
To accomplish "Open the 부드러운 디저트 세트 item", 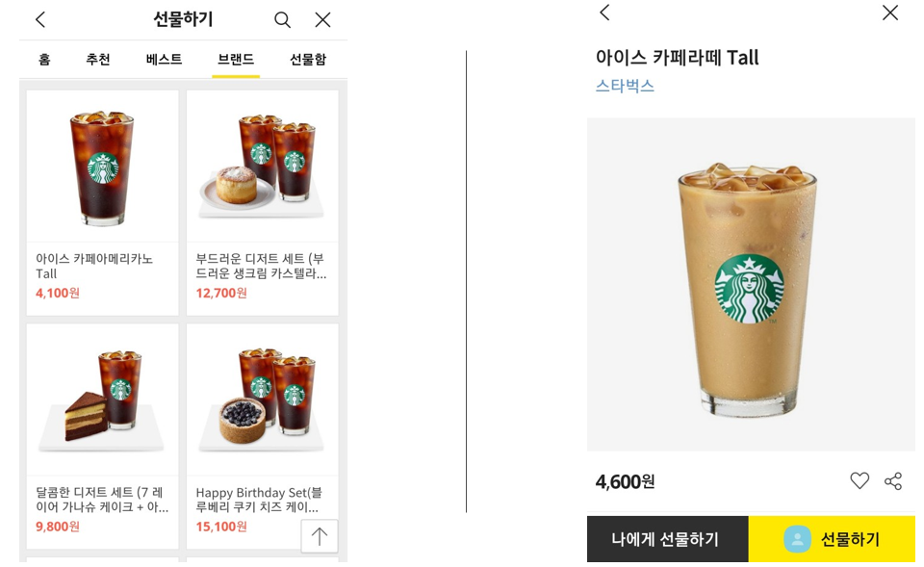I will coord(262,203).
